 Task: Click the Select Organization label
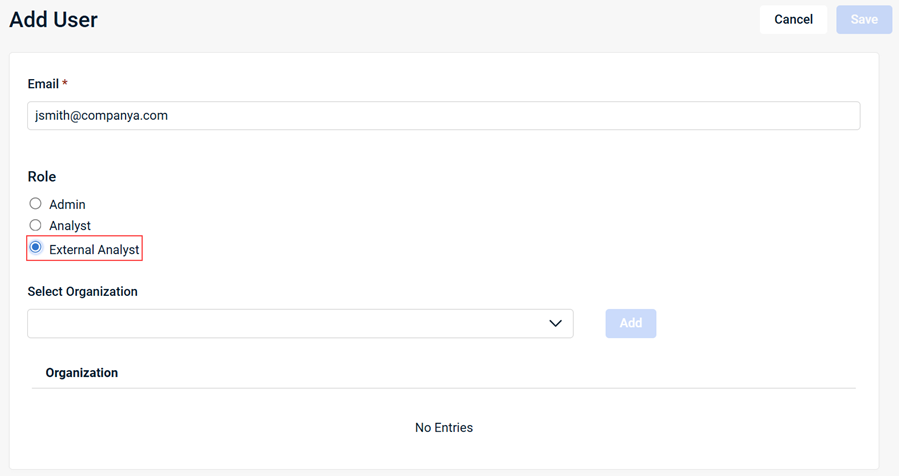click(x=82, y=292)
